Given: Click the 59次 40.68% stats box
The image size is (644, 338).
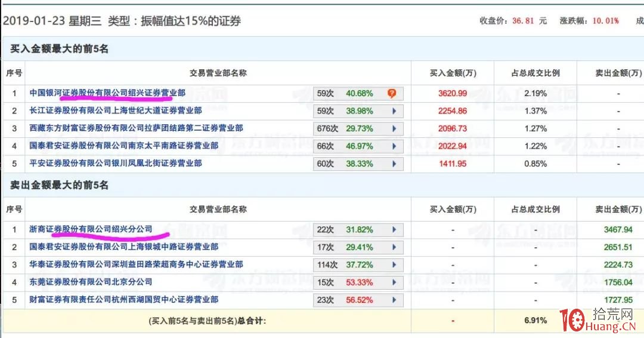Looking at the screenshot, I should (x=358, y=93).
